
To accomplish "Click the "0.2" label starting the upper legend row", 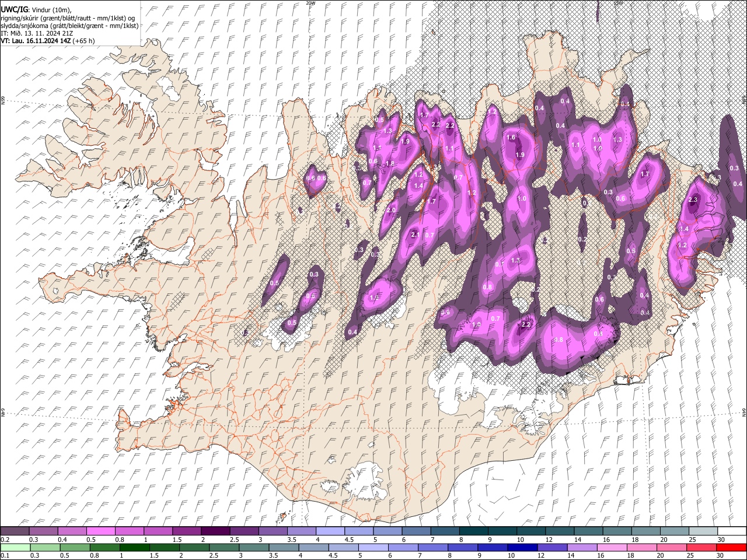I will tap(5, 540).
